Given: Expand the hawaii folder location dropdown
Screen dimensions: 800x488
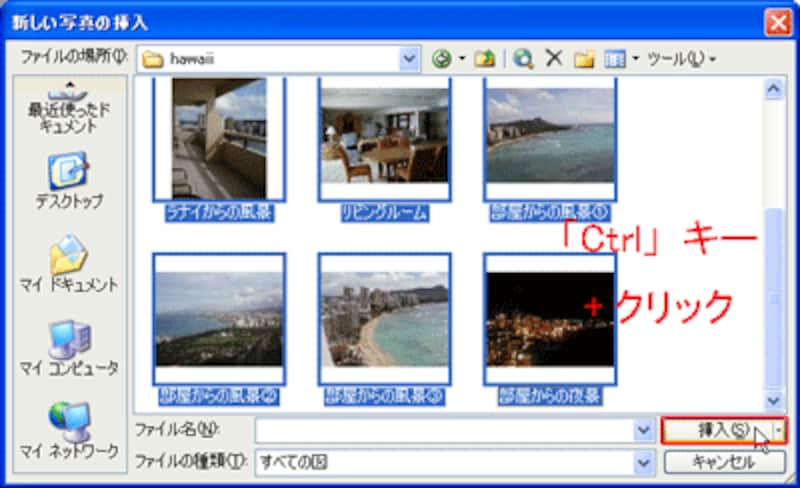Looking at the screenshot, I should coord(408,59).
